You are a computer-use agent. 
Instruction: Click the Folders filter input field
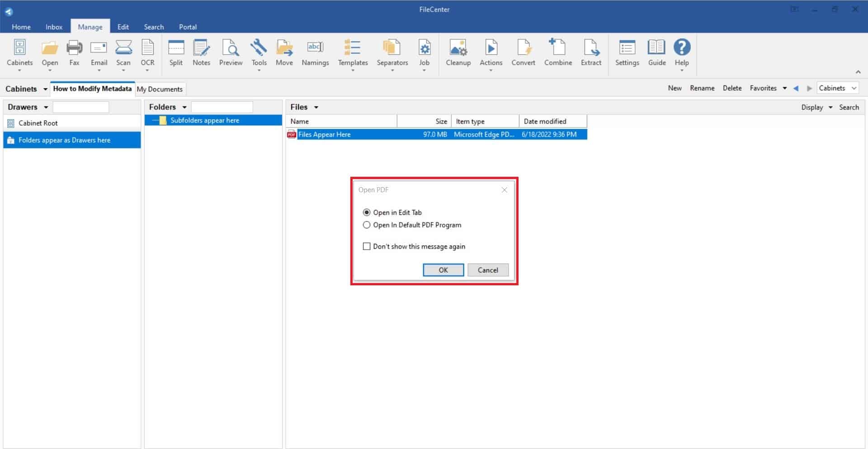pos(222,107)
